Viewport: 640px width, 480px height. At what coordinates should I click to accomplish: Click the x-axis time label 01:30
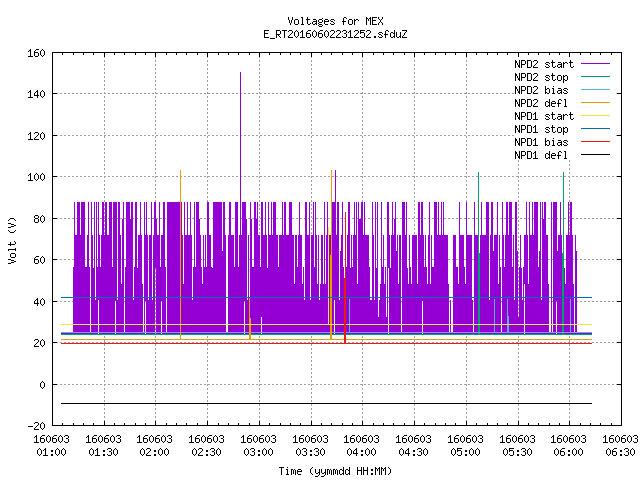pos(103,452)
